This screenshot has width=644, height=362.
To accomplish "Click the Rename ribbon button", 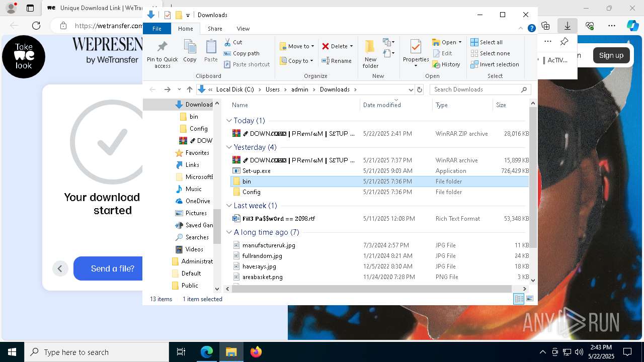I will tap(337, 61).
